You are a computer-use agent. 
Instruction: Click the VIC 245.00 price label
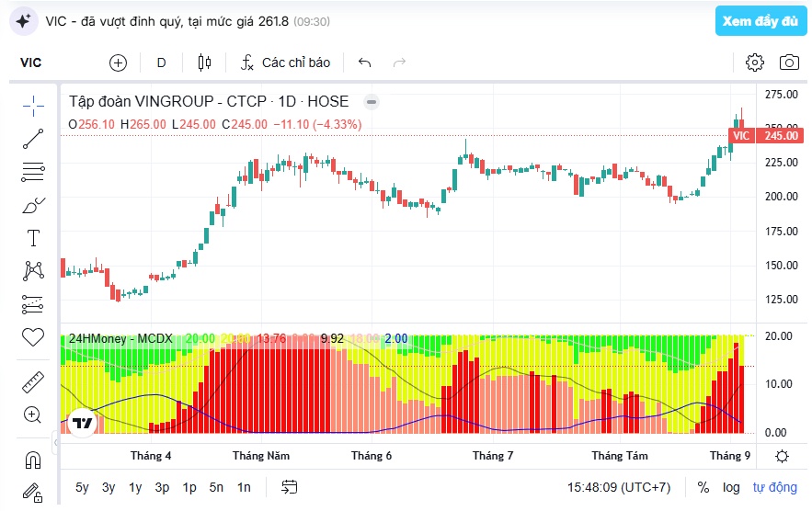click(767, 136)
